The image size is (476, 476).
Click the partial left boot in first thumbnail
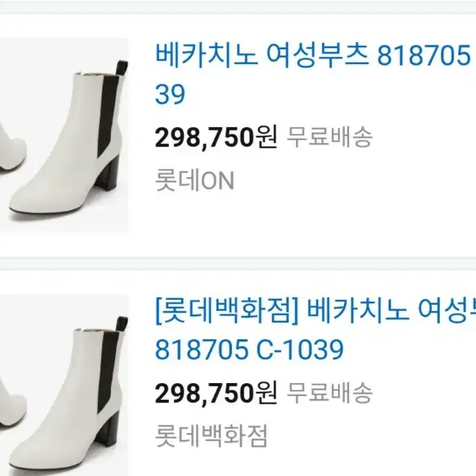tap(12, 146)
